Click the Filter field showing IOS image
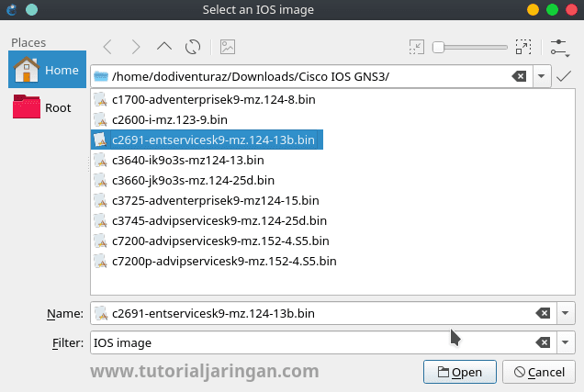This screenshot has width=584, height=392. (x=322, y=342)
